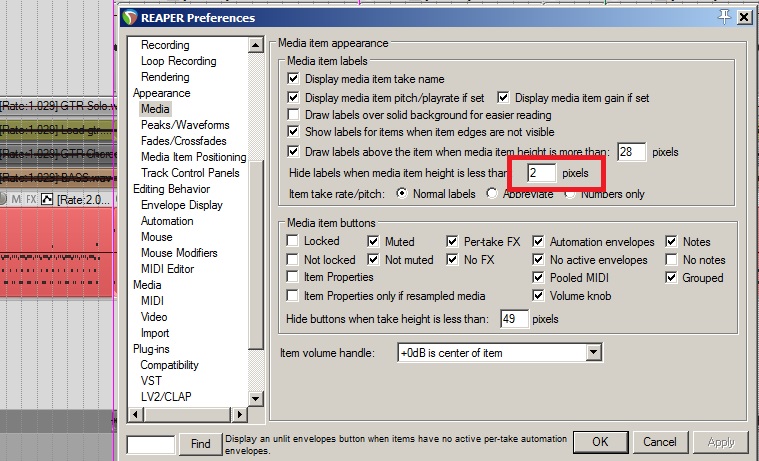Select the Plug-ins category
Image resolution: width=759 pixels, height=461 pixels.
point(151,349)
